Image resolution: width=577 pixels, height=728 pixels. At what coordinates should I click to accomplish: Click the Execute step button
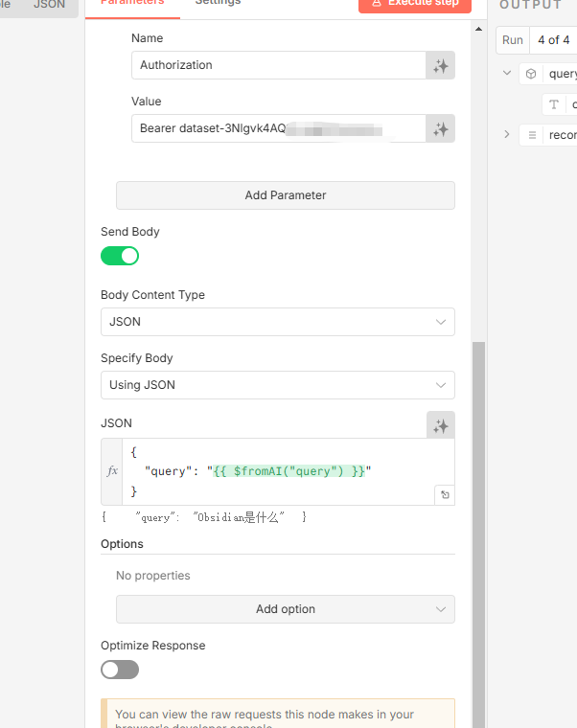[x=415, y=4]
